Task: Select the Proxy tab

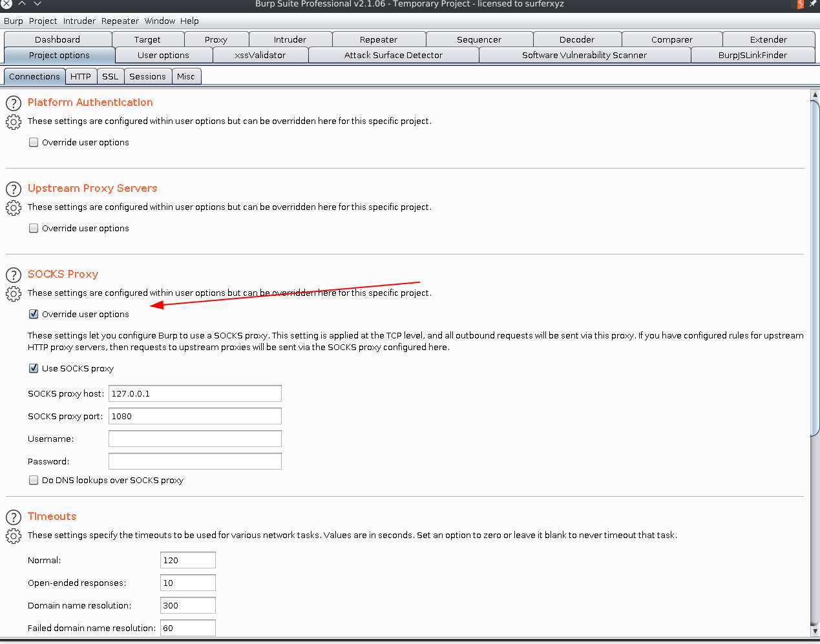Action: click(216, 39)
